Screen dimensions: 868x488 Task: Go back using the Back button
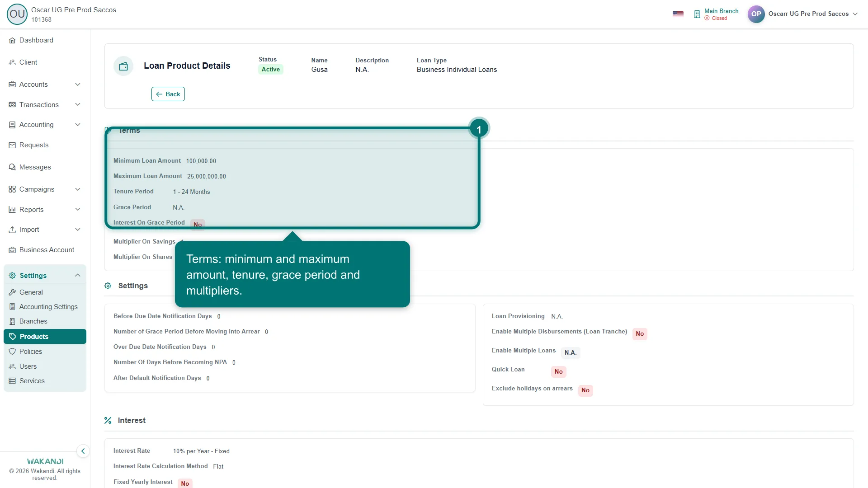click(168, 94)
